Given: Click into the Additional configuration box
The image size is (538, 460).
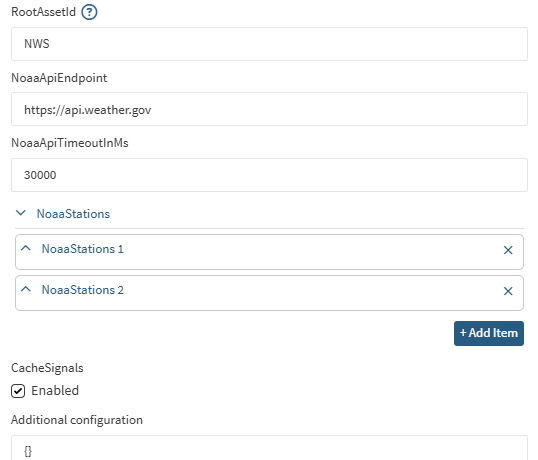Looking at the screenshot, I should (269, 448).
